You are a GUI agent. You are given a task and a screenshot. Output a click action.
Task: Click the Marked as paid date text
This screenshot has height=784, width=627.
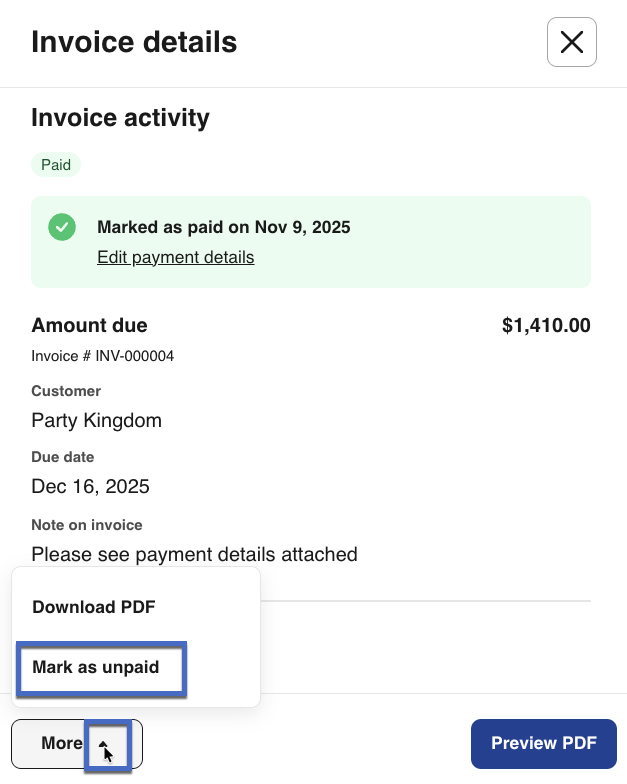[x=223, y=227]
